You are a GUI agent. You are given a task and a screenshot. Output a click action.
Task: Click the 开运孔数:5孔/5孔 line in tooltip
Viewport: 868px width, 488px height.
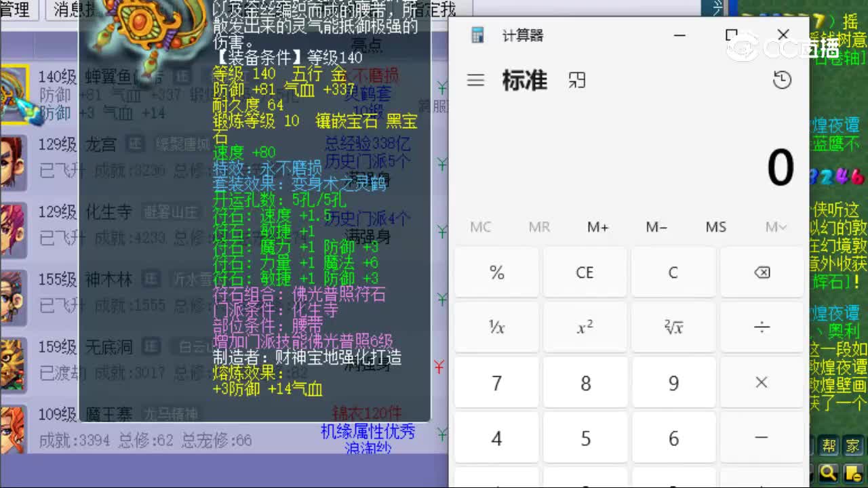279,201
